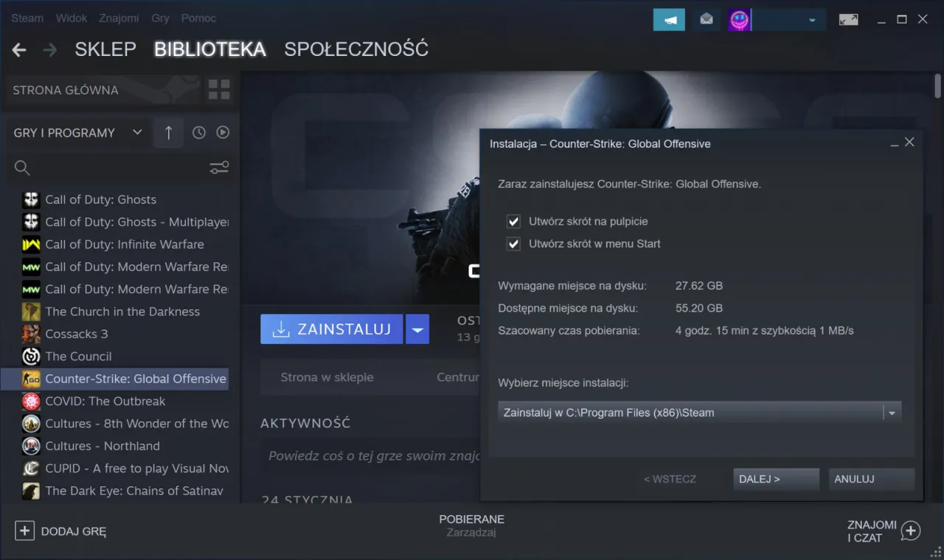Uncheck Utwórz skrót na pulpicie
944x560 pixels.
coord(513,221)
